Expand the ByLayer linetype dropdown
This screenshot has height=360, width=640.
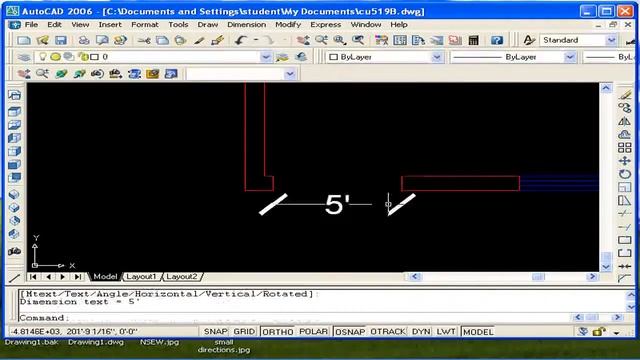[x=570, y=57]
